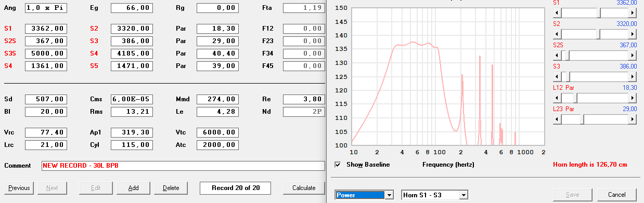Click the F12 field showing 0,00
Screen dimensions: 644x203
point(304,29)
